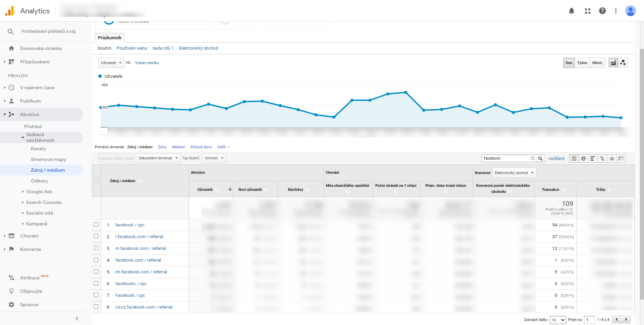Viewport: 644px width, 325px height.
Task: Open the Další dimensions dropdown
Action: pos(223,147)
